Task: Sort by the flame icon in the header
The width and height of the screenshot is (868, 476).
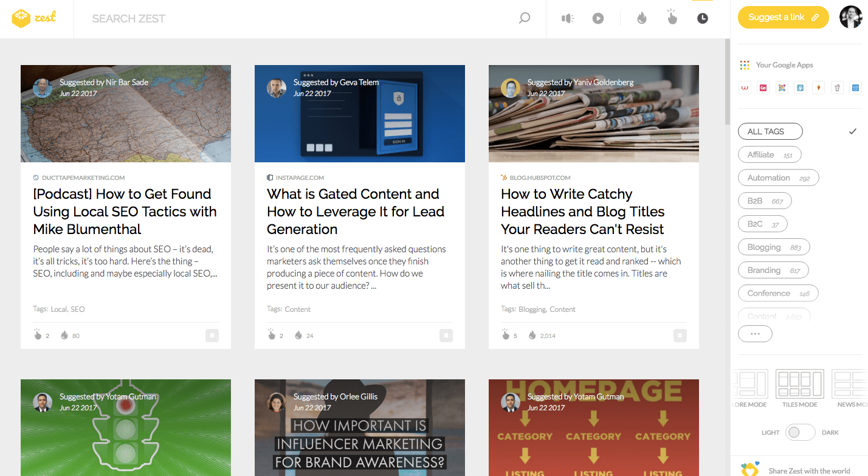Action: pyautogui.click(x=642, y=18)
